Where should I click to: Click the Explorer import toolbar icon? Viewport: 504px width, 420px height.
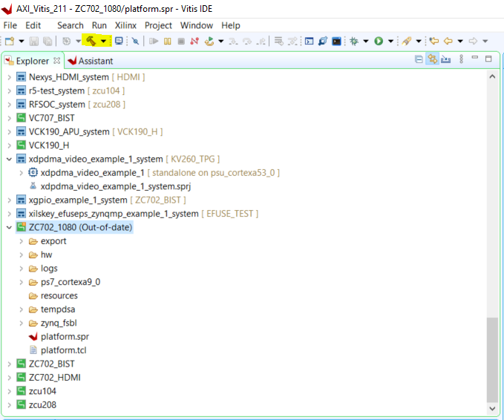(445, 59)
